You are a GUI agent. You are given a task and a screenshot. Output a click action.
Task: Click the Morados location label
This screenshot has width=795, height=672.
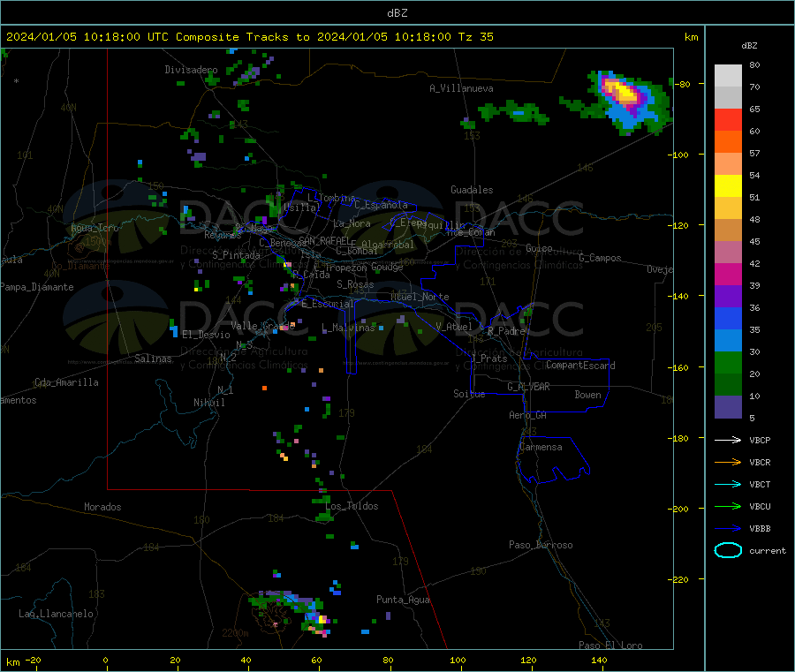(x=103, y=507)
